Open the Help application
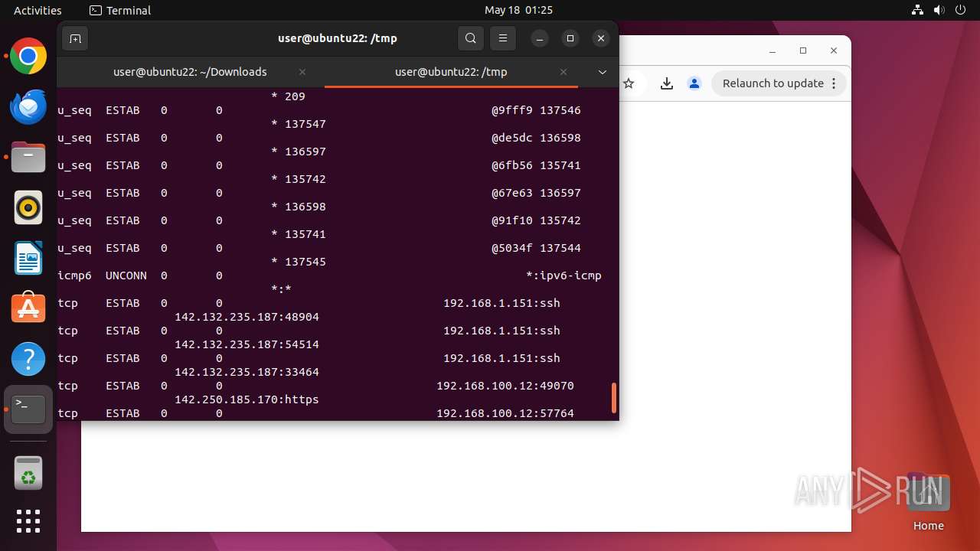The image size is (980, 551). point(28,359)
